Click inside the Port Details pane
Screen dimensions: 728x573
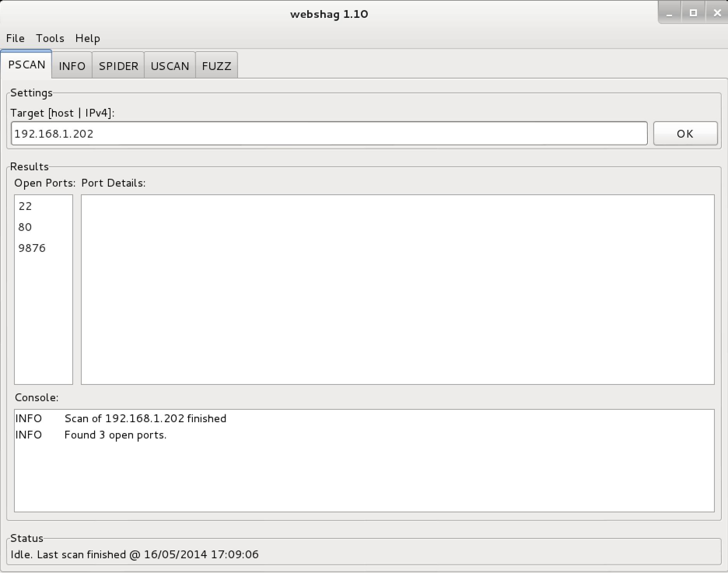pyautogui.click(x=397, y=289)
